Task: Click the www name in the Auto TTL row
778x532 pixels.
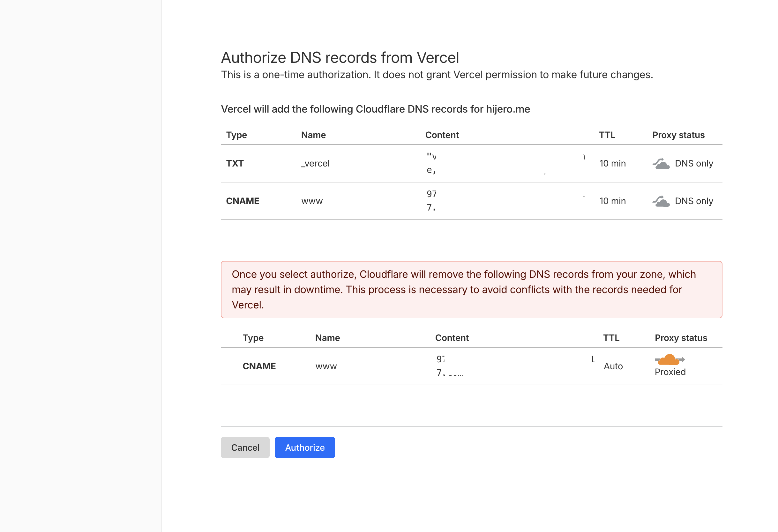Action: tap(326, 366)
